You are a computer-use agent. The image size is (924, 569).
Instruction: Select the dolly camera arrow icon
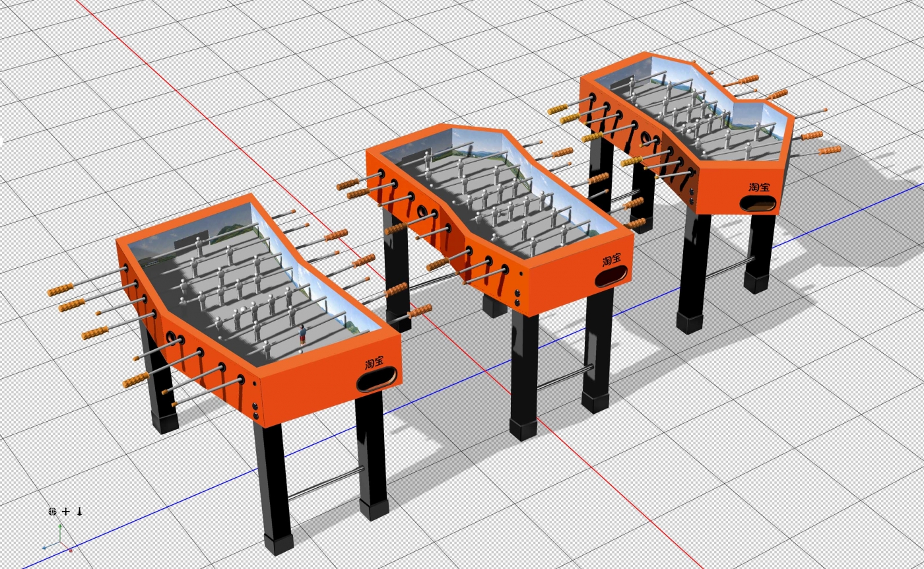[80, 512]
